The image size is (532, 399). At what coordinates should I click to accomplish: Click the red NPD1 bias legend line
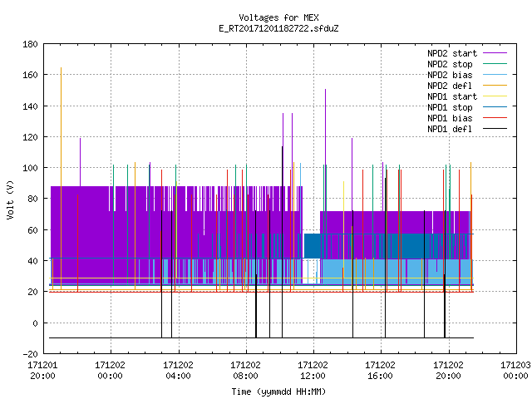495,118
